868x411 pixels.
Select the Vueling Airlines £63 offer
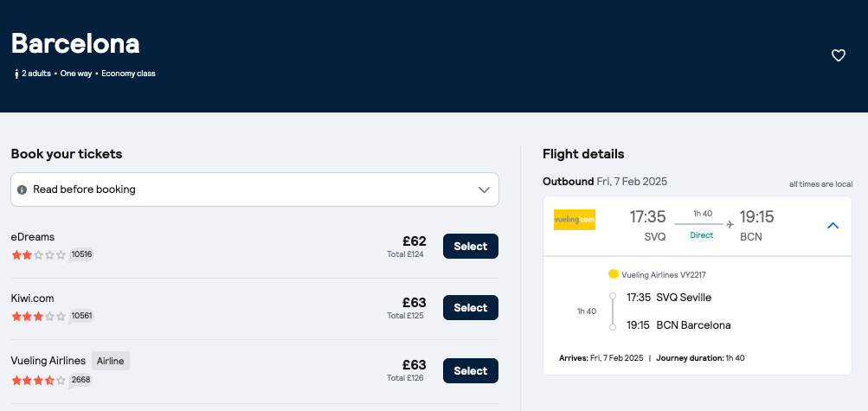click(471, 370)
